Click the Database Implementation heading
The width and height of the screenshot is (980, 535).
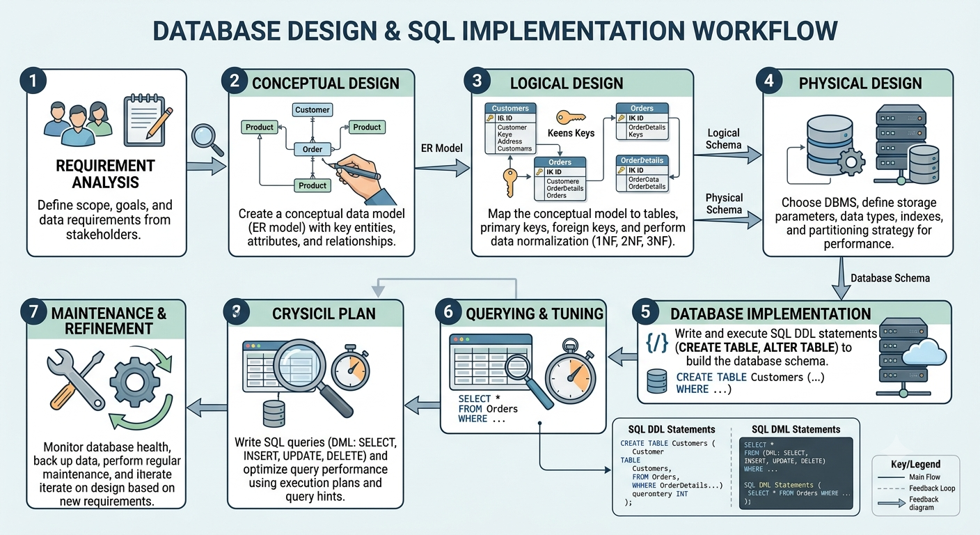[770, 313]
